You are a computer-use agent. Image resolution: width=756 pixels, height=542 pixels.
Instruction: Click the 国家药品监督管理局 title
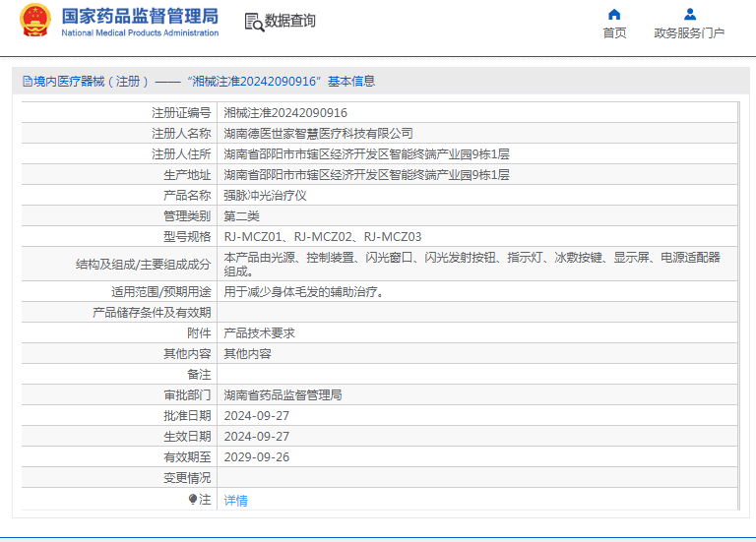tap(140, 16)
